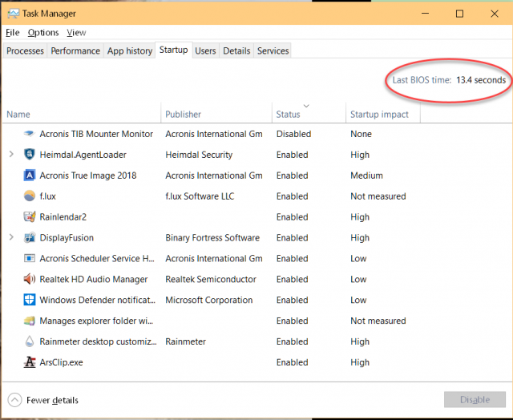The width and height of the screenshot is (513, 420).
Task: Click the f.lux app icon
Action: click(x=29, y=196)
